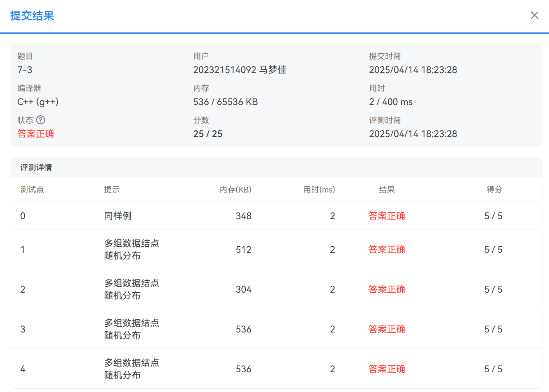Viewport: 549px width, 392px height.
Task: Click the hint text of test point 1
Action: (x=131, y=250)
